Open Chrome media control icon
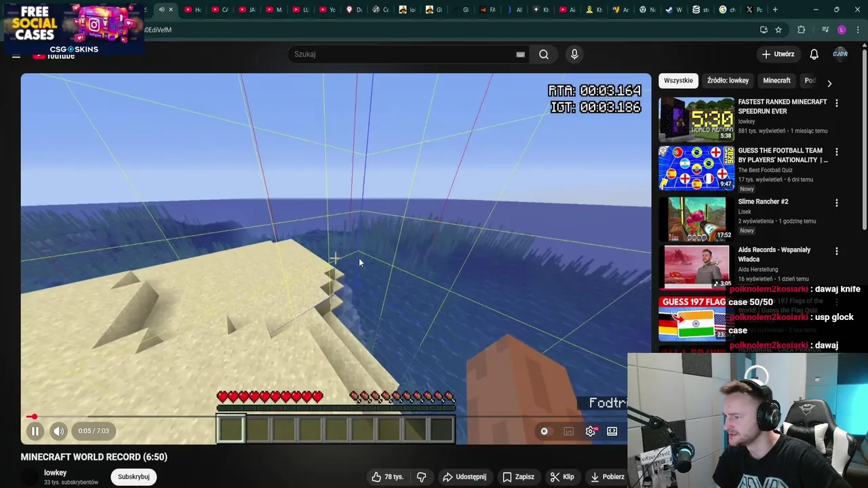 [825, 30]
